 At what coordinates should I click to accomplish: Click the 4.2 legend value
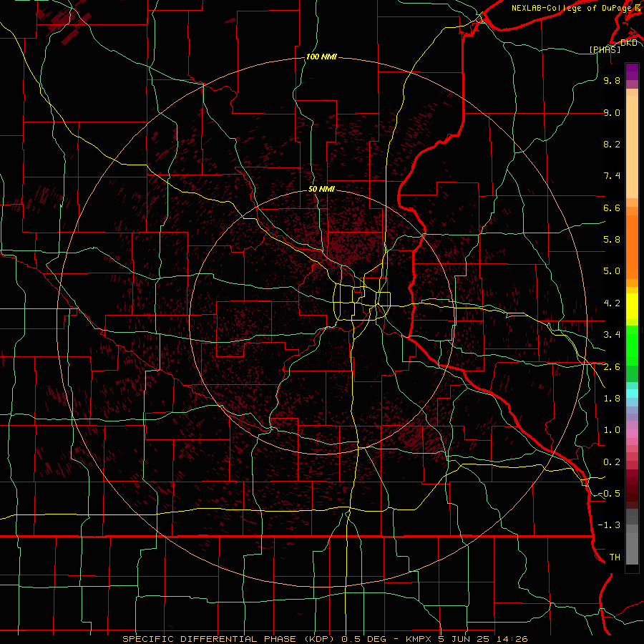click(x=612, y=303)
